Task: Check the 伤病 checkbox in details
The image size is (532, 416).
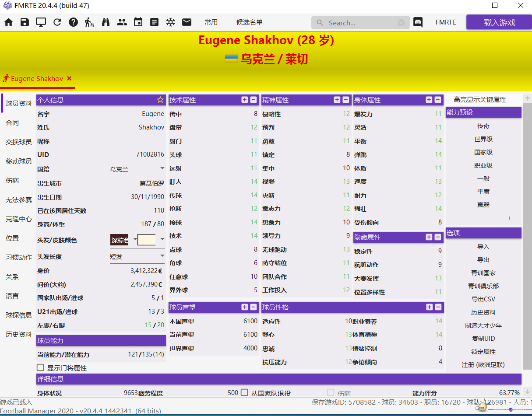Action: pos(331,393)
